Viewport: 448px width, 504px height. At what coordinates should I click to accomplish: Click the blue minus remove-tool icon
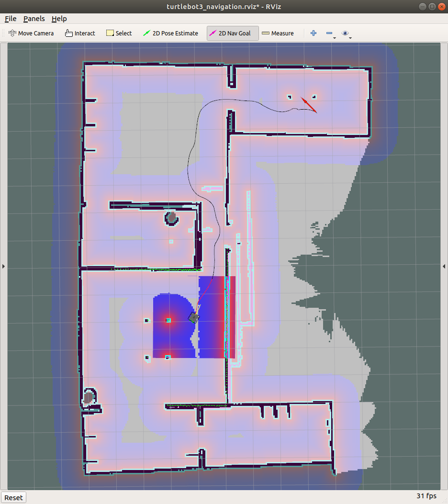(329, 33)
